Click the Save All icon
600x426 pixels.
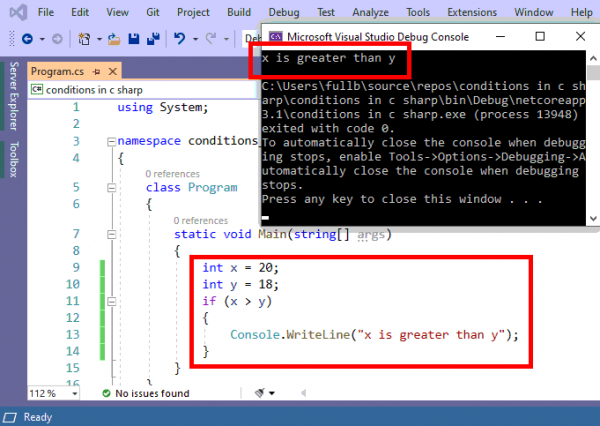pyautogui.click(x=151, y=39)
